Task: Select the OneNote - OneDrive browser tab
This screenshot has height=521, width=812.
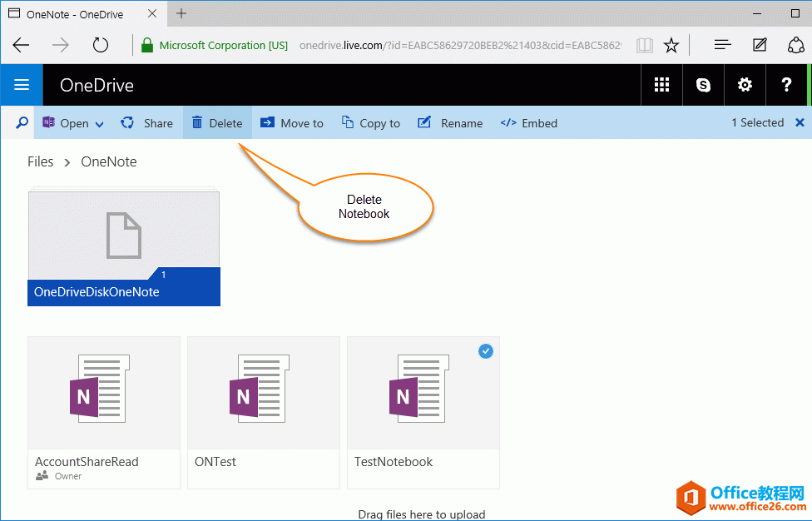Action: 75,13
